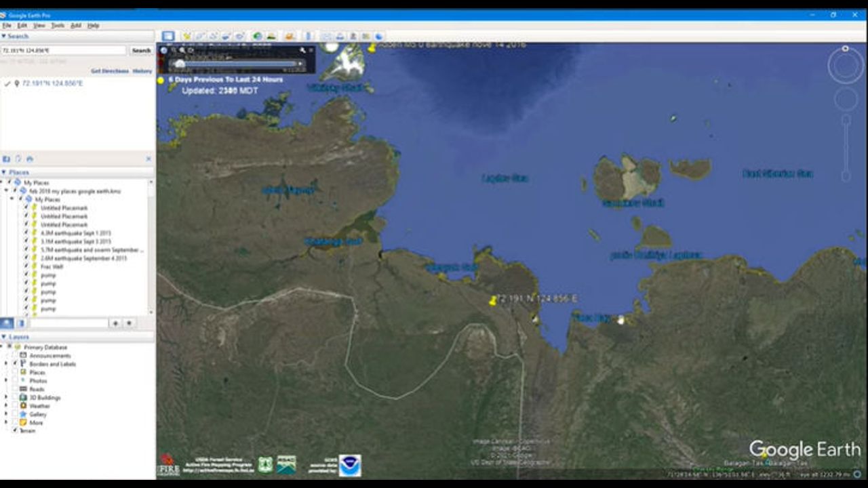Click the Add Placemark pushpin toolbar icon
Image resolution: width=868 pixels, height=488 pixels.
pos(186,36)
